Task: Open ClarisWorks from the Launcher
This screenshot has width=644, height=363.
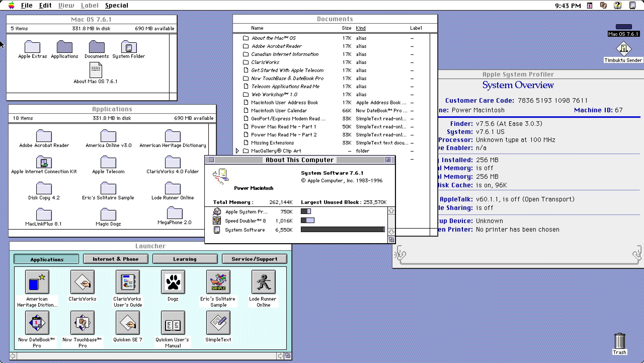Action: (x=82, y=282)
